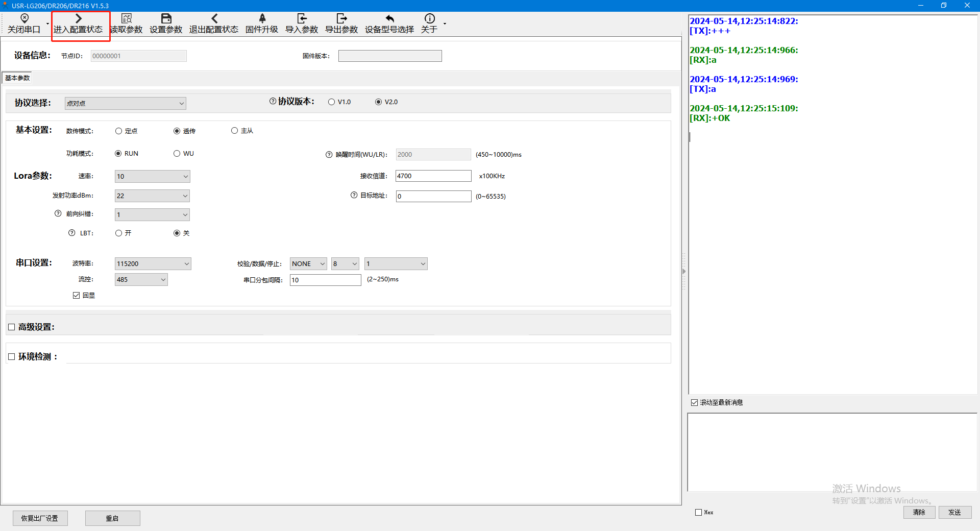Open 前向纠错 dropdown showing 1
Viewport: 980px width, 531px height.
click(x=153, y=215)
